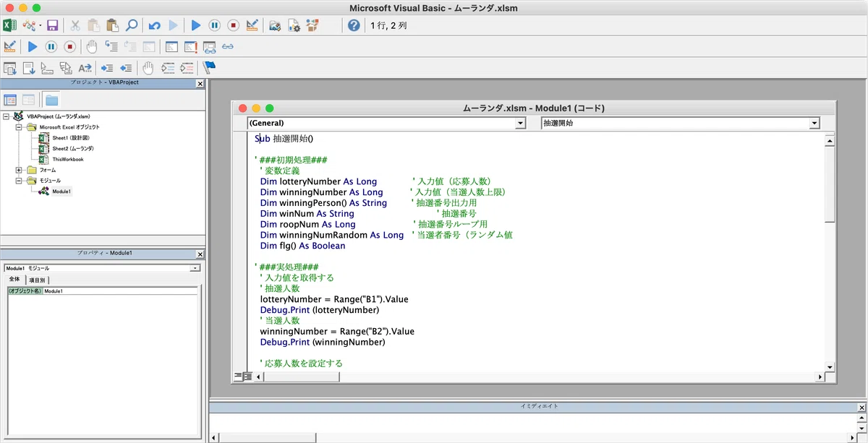Show Quick Info from the Edit toolbar
This screenshot has width=868, height=443.
(48, 68)
